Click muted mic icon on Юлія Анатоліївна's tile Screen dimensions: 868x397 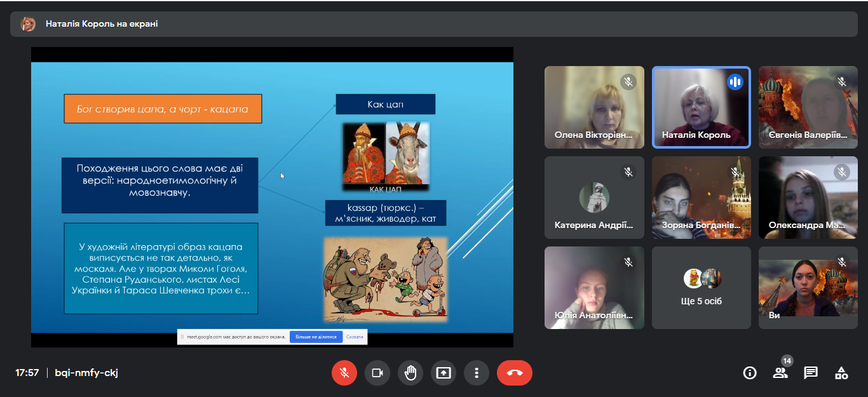click(x=628, y=262)
